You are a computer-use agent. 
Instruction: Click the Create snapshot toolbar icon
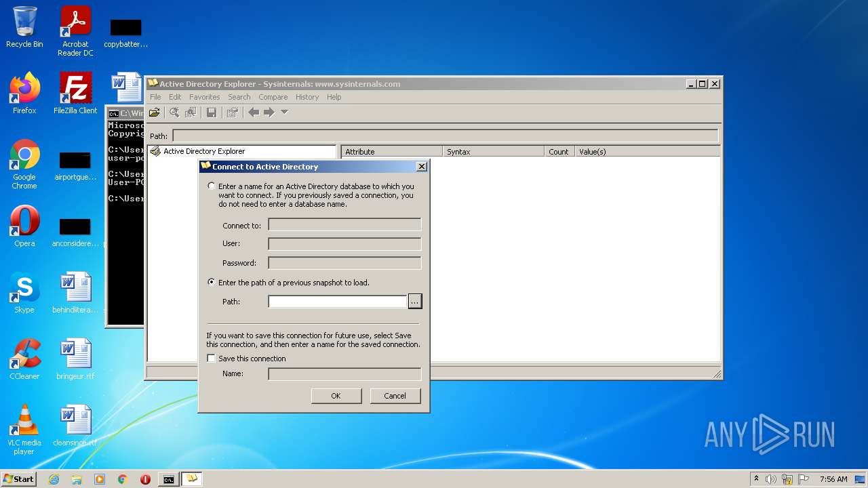click(x=191, y=113)
